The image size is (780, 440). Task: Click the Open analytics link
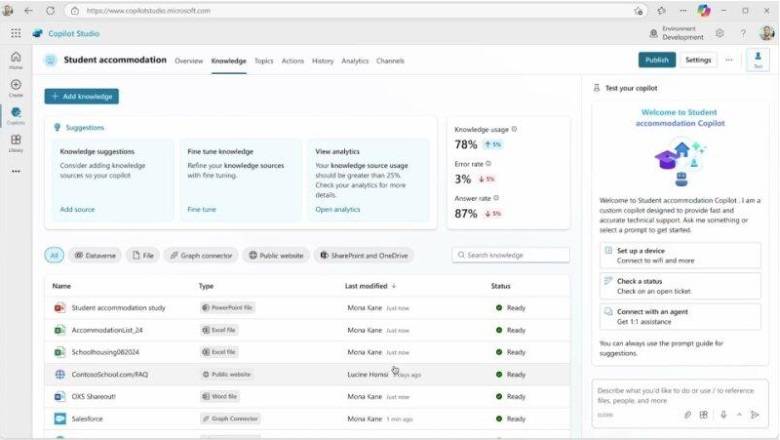[x=338, y=209]
